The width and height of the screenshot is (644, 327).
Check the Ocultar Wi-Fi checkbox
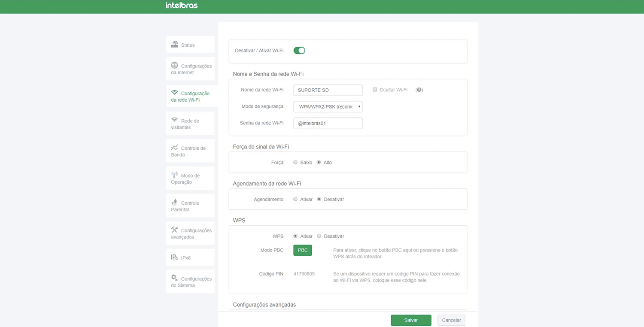(x=375, y=90)
